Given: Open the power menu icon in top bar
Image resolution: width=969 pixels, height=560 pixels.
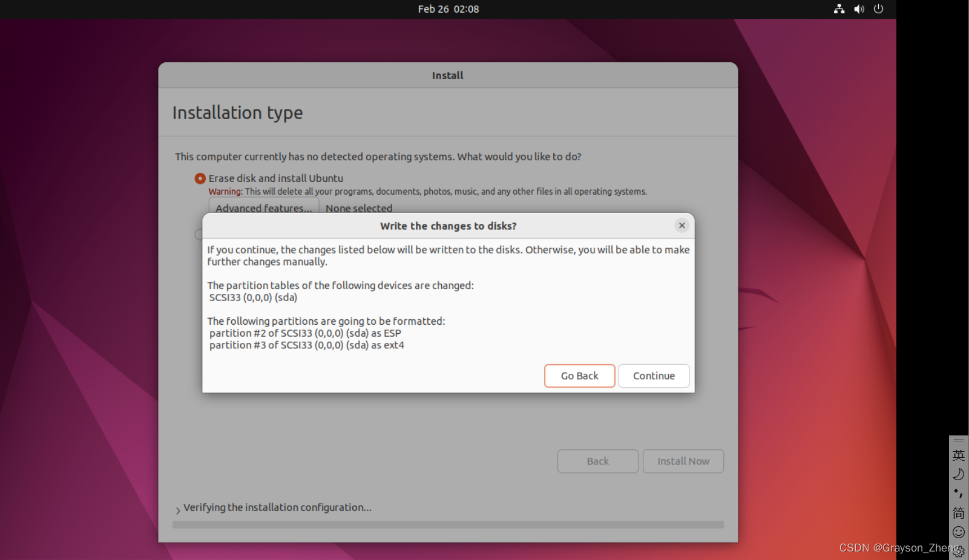Looking at the screenshot, I should coord(879,9).
